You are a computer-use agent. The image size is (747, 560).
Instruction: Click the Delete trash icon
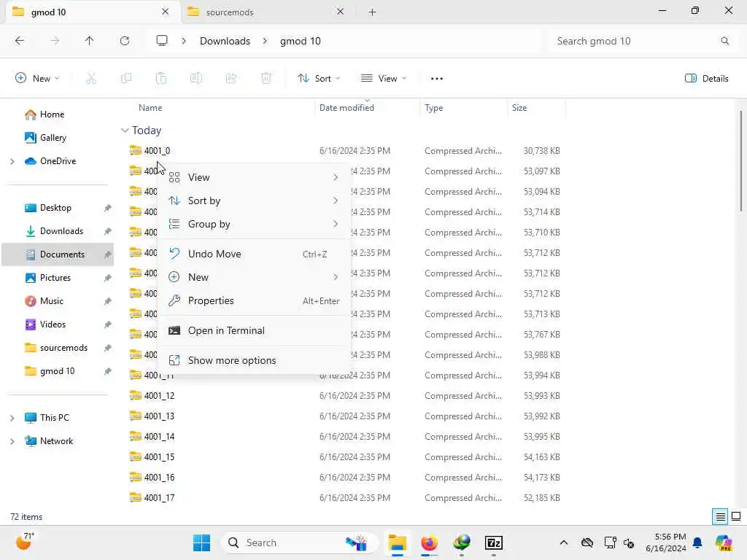tap(266, 79)
